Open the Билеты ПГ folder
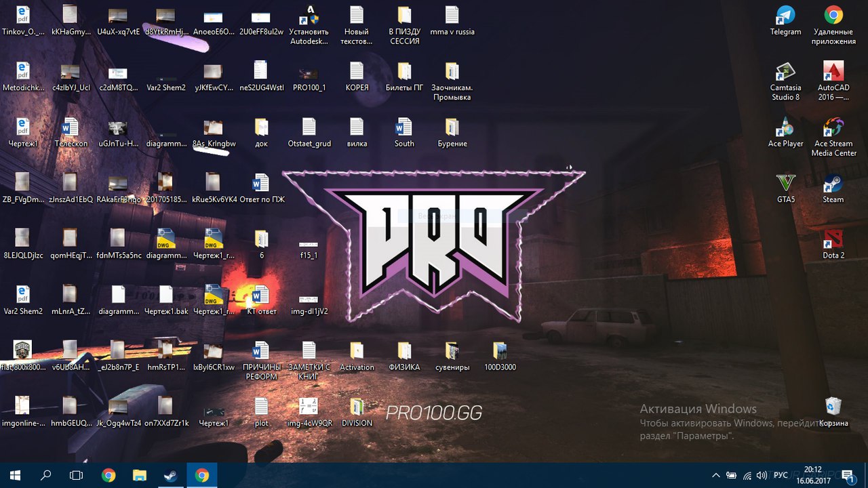868x488 pixels. point(404,77)
